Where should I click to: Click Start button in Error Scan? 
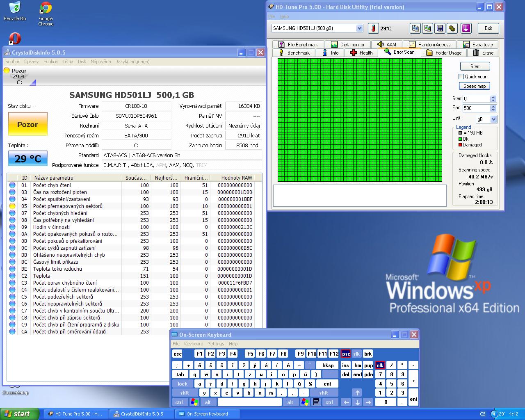[x=475, y=66]
